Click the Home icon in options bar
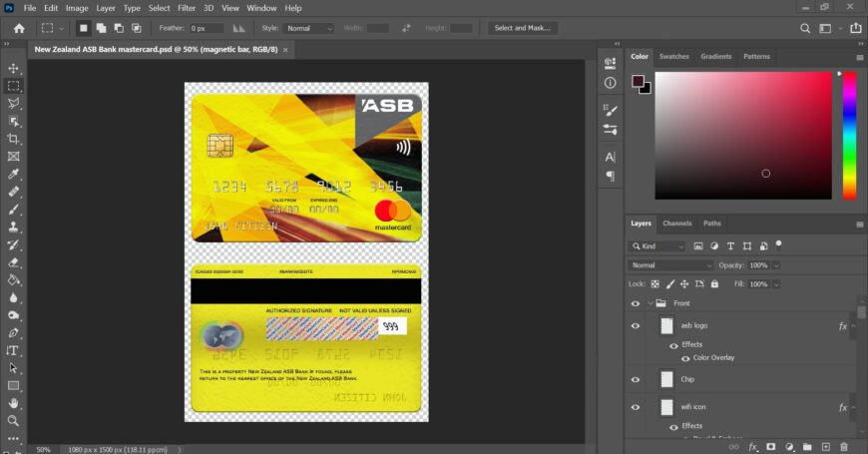 [x=19, y=28]
